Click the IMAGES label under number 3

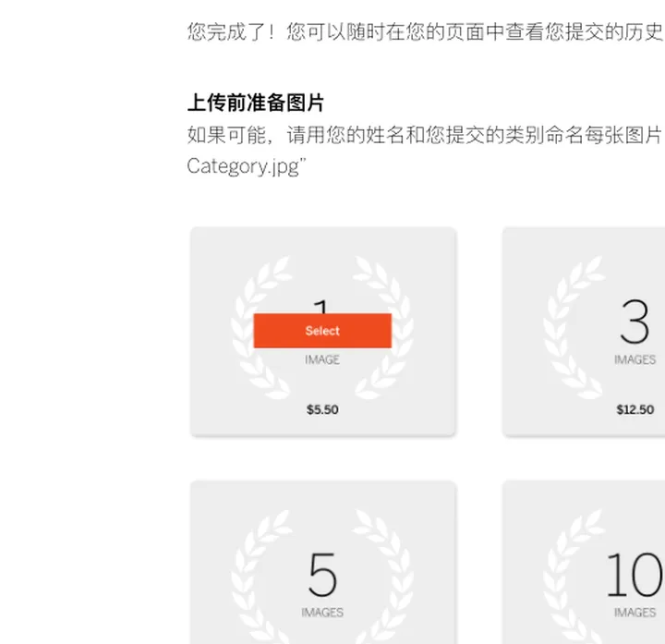[x=635, y=359]
